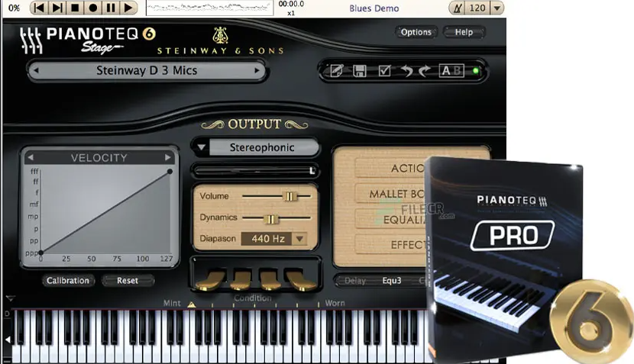634x364 pixels.
Task: Toggle the first (leftmost) pedal
Action: coord(210,280)
